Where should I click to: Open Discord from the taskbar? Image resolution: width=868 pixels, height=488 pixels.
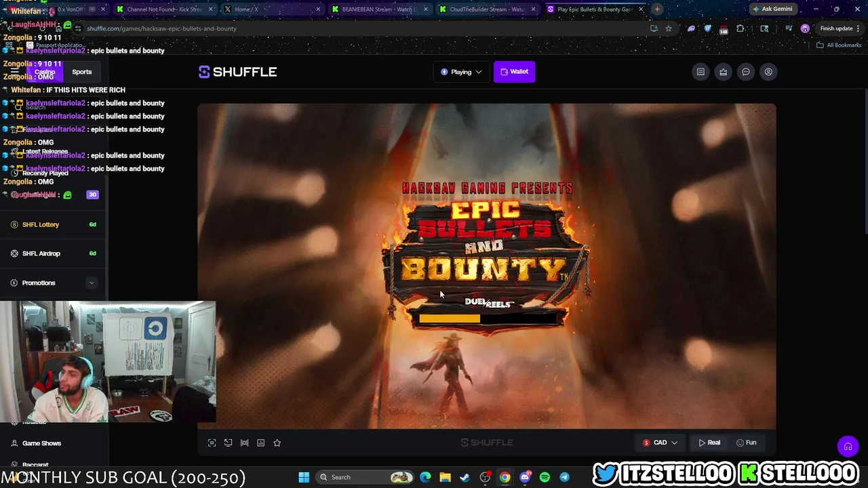coord(525,477)
